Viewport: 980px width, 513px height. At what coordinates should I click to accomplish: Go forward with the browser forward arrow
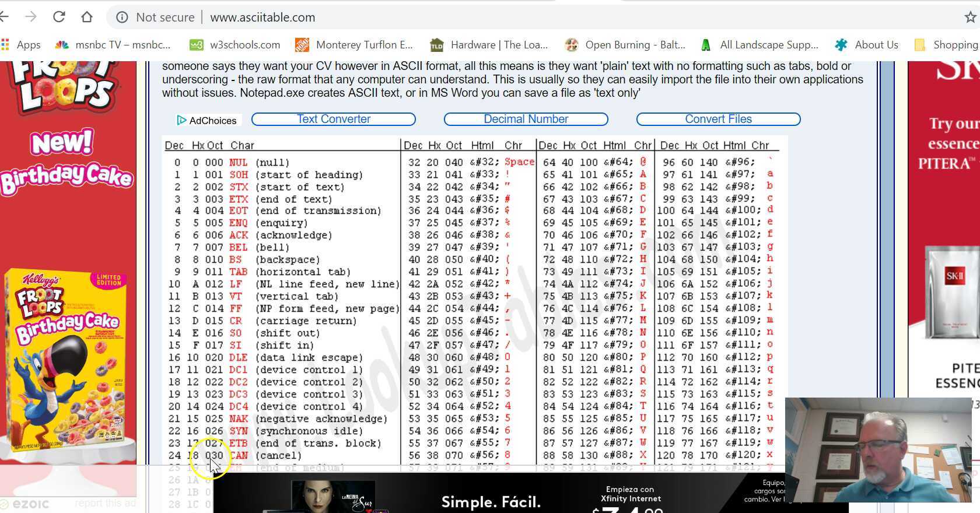pyautogui.click(x=31, y=17)
